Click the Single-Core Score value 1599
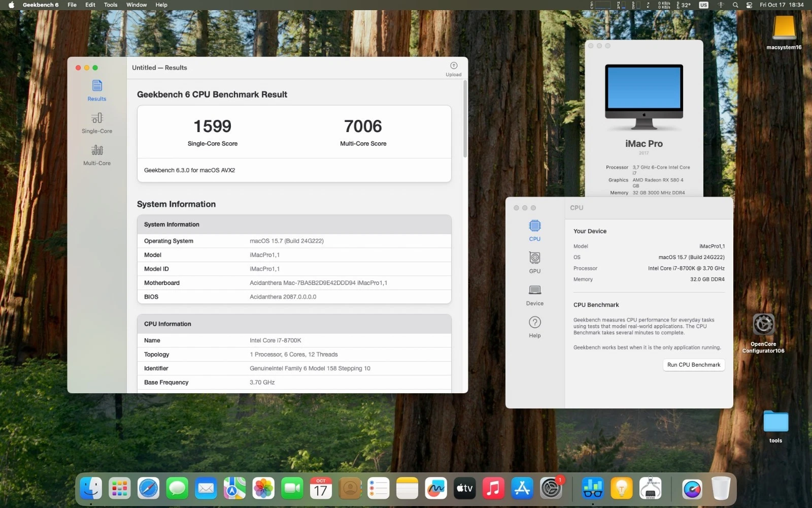 click(213, 126)
